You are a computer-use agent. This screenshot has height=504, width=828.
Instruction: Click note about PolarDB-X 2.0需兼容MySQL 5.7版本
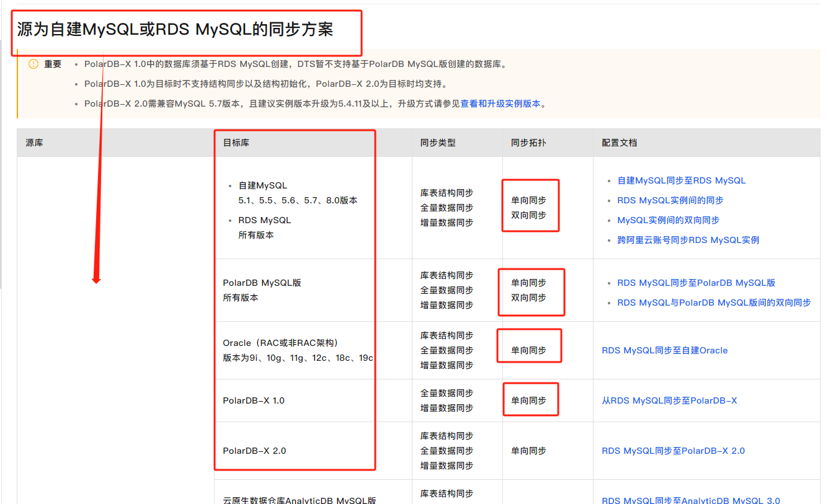pos(316,104)
